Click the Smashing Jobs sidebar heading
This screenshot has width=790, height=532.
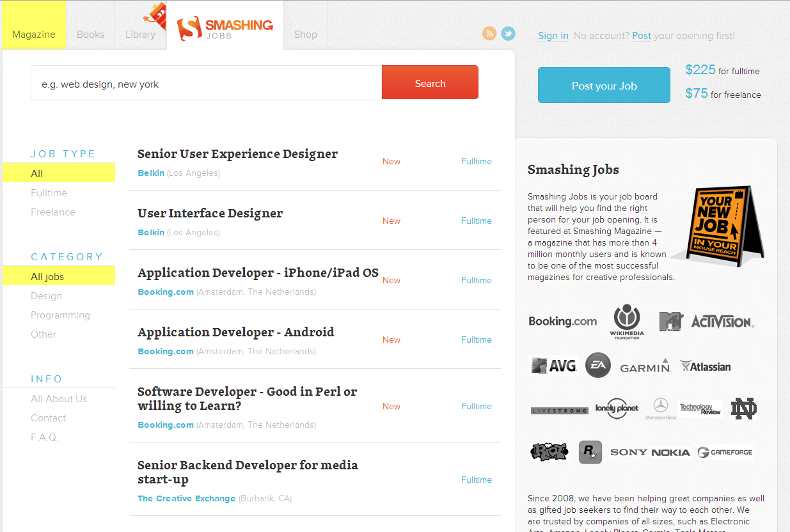tap(573, 169)
